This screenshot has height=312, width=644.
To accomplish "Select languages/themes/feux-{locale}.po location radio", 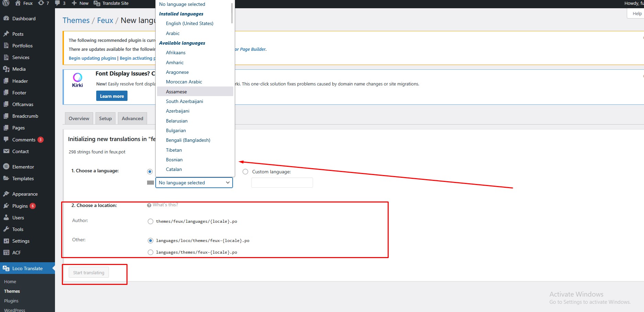I will (151, 252).
